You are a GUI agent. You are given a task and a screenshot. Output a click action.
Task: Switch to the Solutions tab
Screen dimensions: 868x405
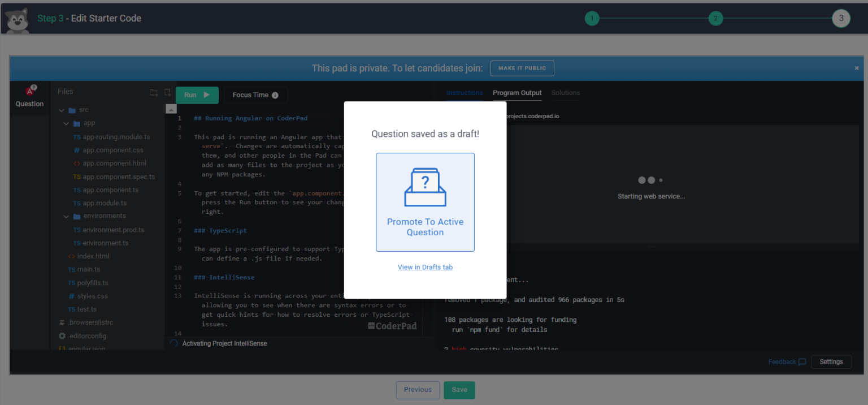point(565,92)
